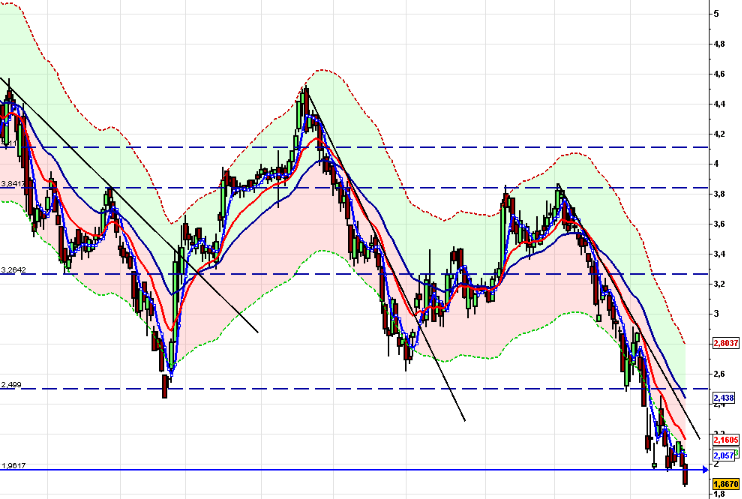The height and width of the screenshot is (499, 742).
Task: Click the 3,2842 level label
Action: tap(13, 270)
